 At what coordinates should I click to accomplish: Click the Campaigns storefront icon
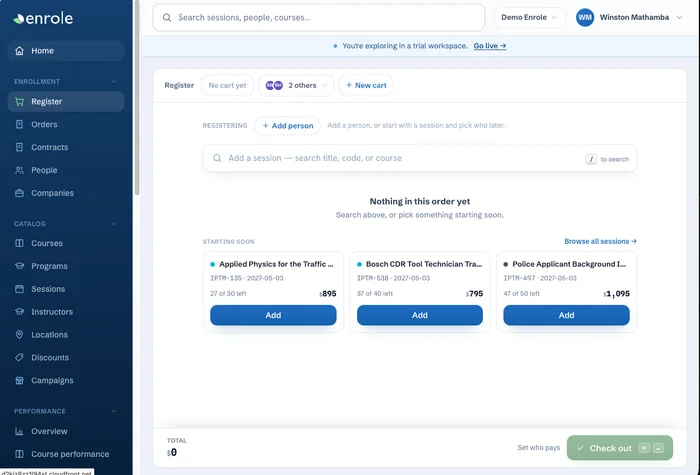pyautogui.click(x=19, y=381)
